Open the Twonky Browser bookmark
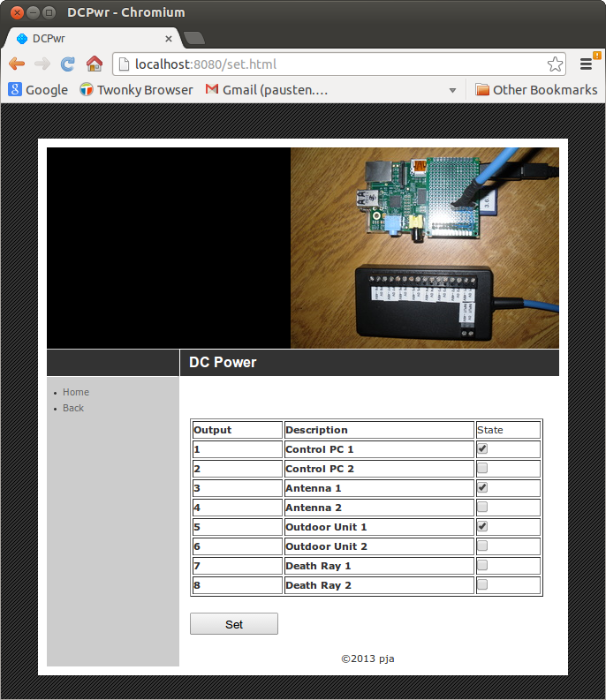606x700 pixels. (x=136, y=89)
